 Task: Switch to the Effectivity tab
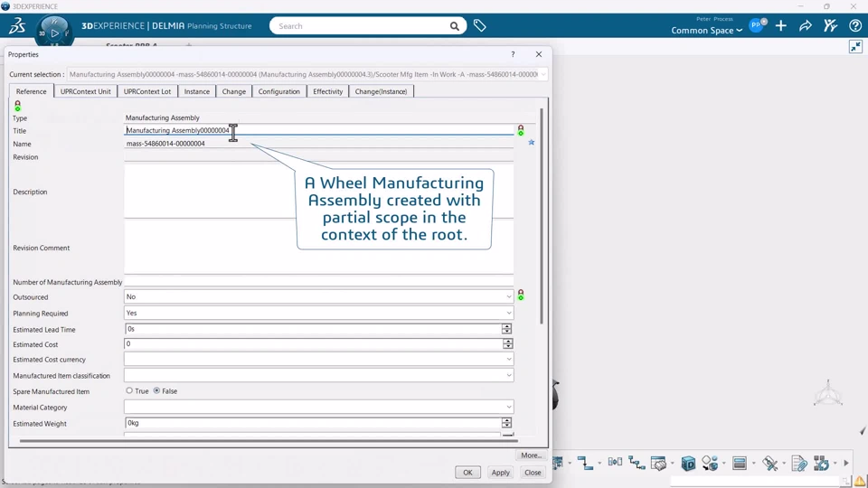click(327, 91)
